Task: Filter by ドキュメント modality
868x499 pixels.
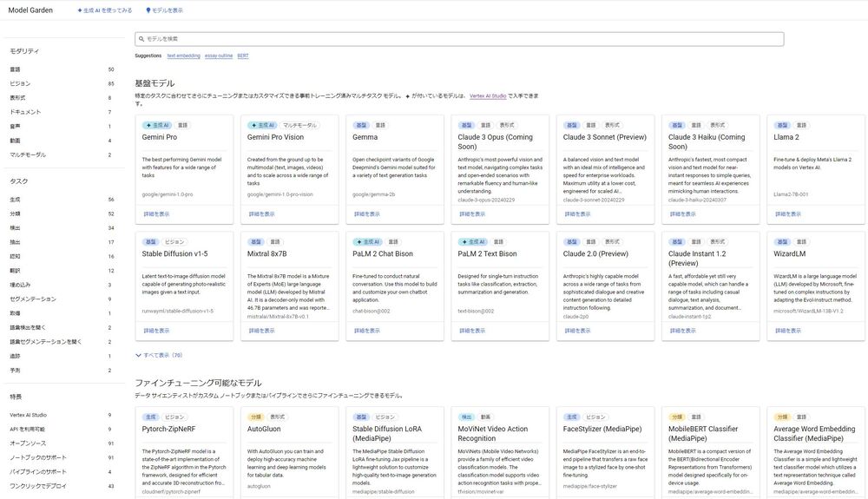Action: (x=62, y=112)
